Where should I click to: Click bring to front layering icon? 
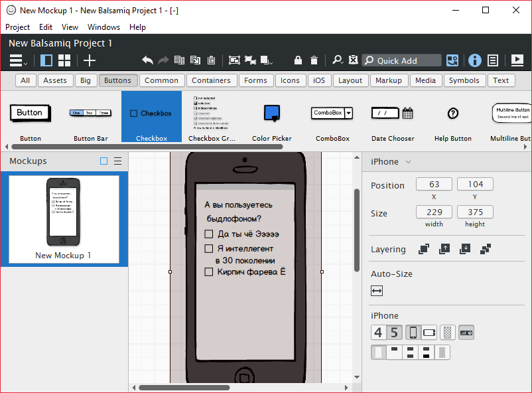[424, 249]
